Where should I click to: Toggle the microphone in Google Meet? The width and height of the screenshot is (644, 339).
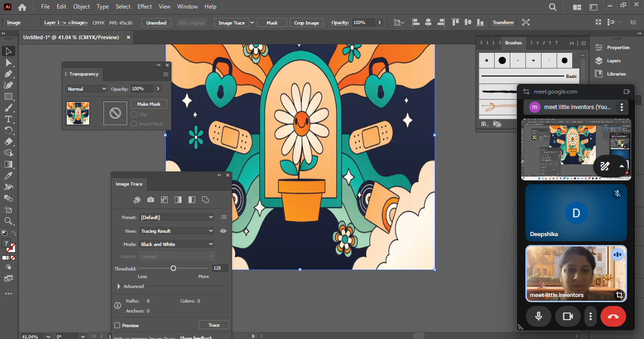coord(538,316)
